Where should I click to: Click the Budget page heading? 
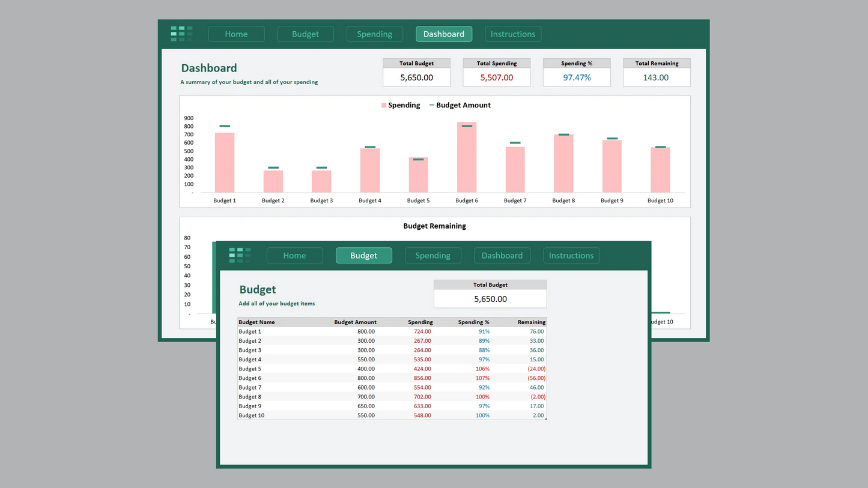pos(258,289)
